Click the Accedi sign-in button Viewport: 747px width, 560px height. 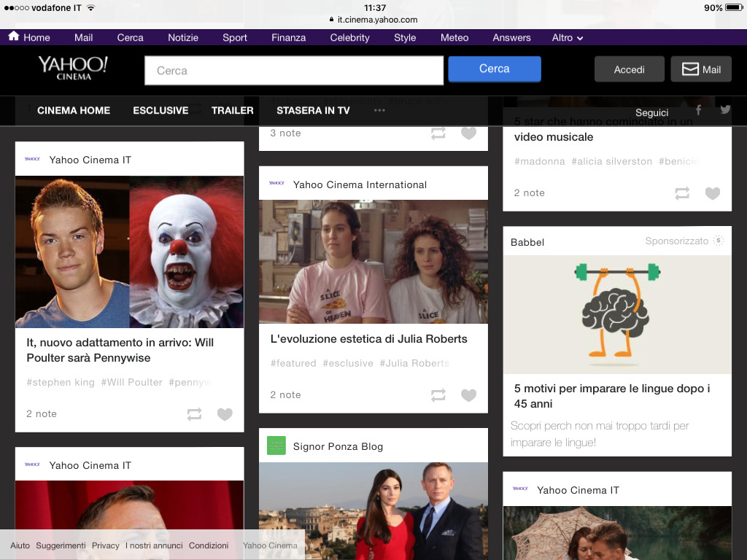tap(629, 69)
